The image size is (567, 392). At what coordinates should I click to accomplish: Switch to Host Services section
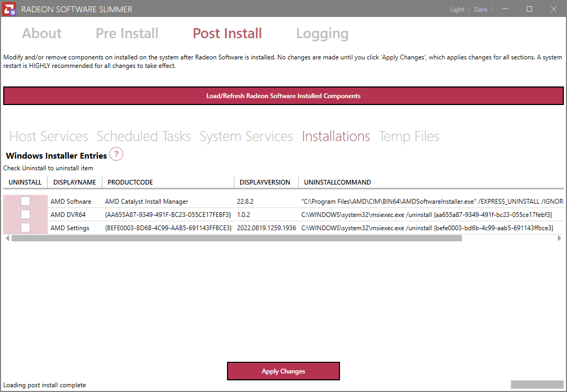(48, 136)
